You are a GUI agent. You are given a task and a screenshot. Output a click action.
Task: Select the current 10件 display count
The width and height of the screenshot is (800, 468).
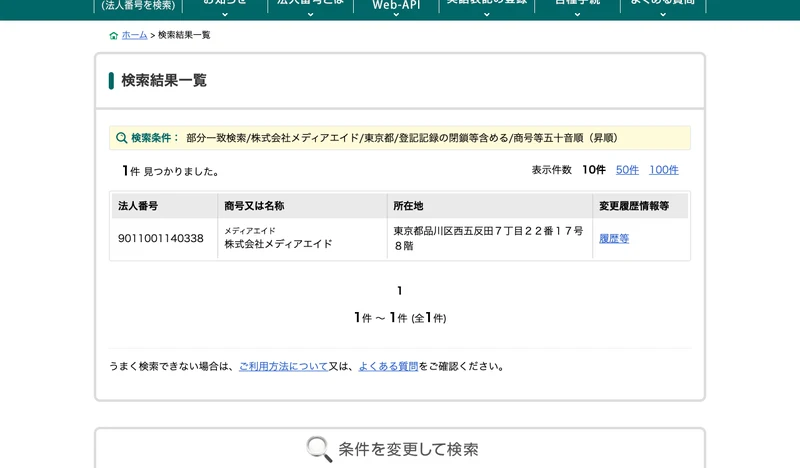594,170
